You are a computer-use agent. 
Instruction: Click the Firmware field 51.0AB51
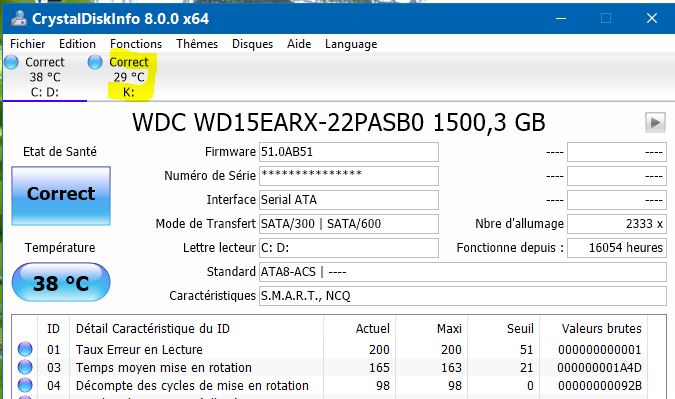click(x=349, y=152)
